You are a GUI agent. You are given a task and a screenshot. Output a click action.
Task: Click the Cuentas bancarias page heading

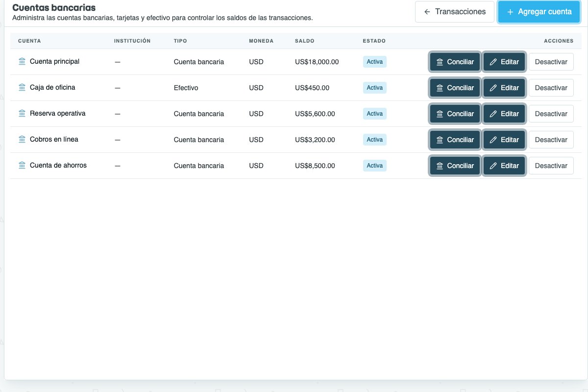[x=54, y=8]
